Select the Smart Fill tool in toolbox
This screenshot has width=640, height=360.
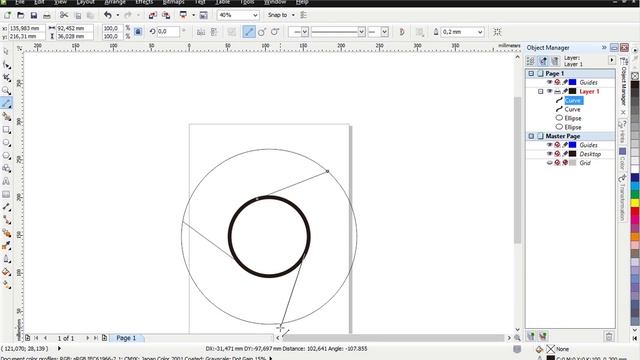[6, 117]
